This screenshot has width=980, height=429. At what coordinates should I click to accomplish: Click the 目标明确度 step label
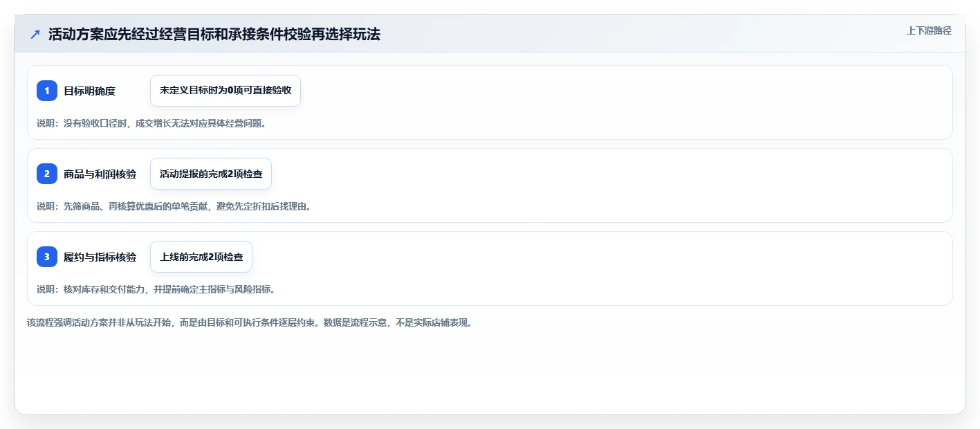coord(89,91)
